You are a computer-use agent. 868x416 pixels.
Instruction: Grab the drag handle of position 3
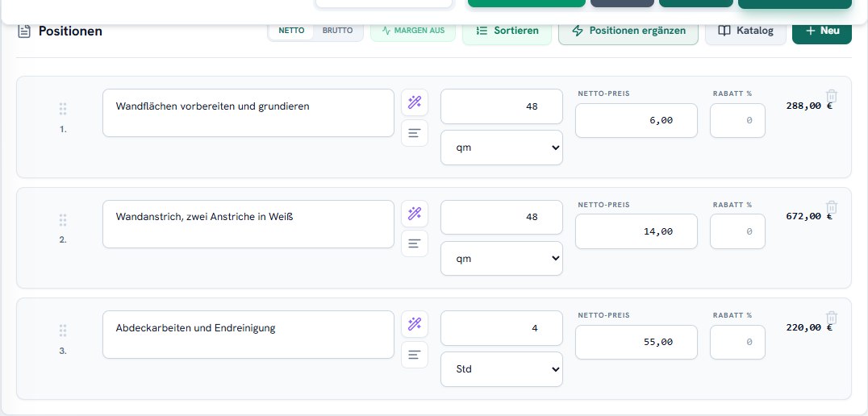(x=63, y=331)
